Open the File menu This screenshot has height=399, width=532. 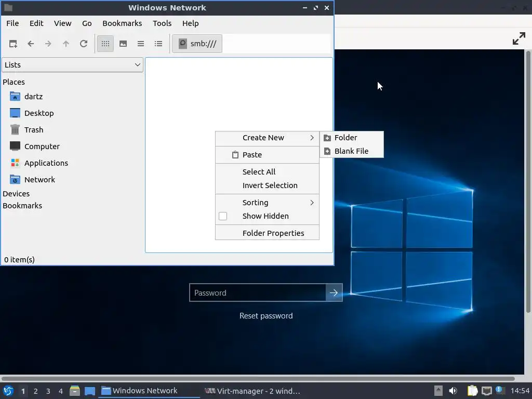pyautogui.click(x=12, y=23)
